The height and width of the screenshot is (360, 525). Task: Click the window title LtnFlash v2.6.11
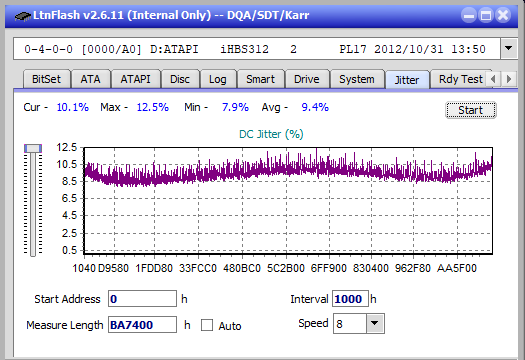pos(78,15)
